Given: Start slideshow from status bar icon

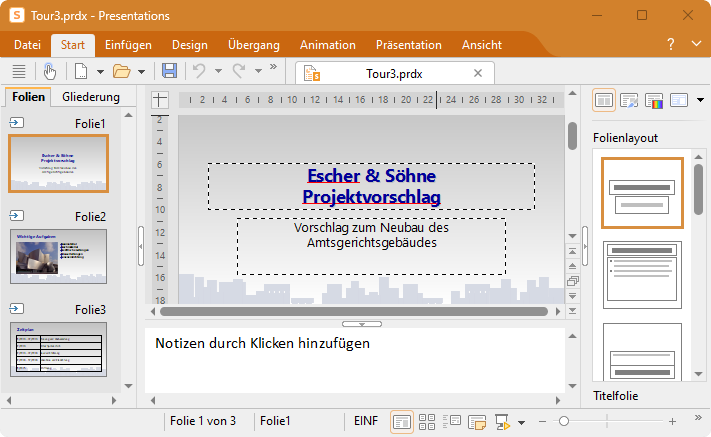Looking at the screenshot, I should (501, 421).
